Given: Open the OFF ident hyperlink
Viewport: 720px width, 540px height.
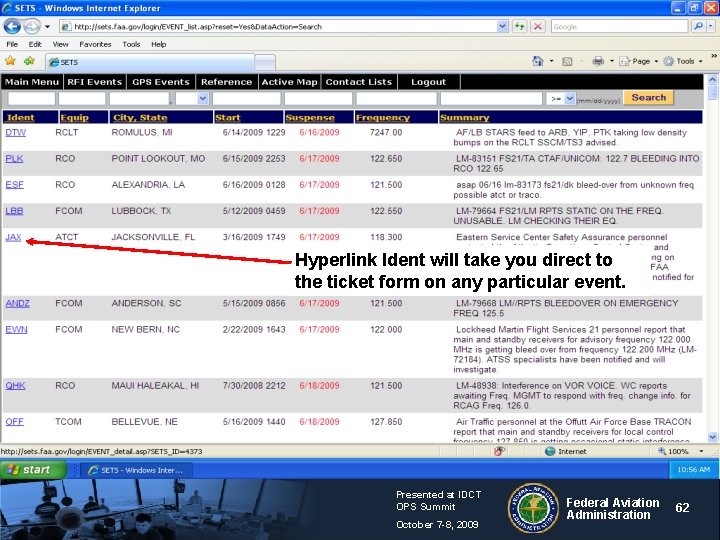Looking at the screenshot, I should click(14, 422).
